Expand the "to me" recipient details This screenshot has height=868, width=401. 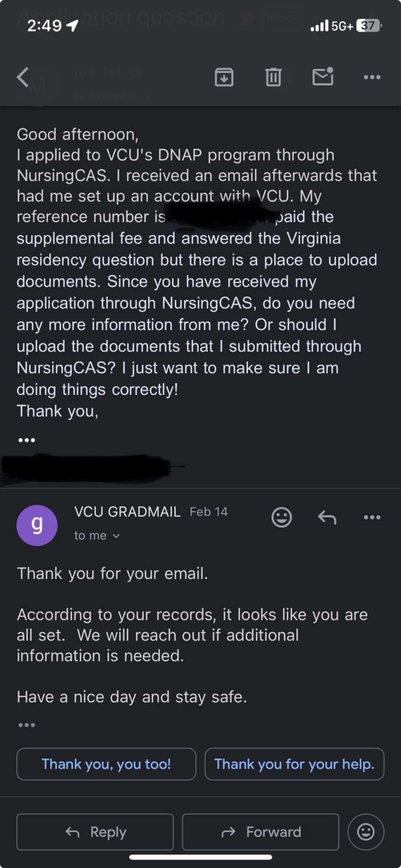click(97, 536)
